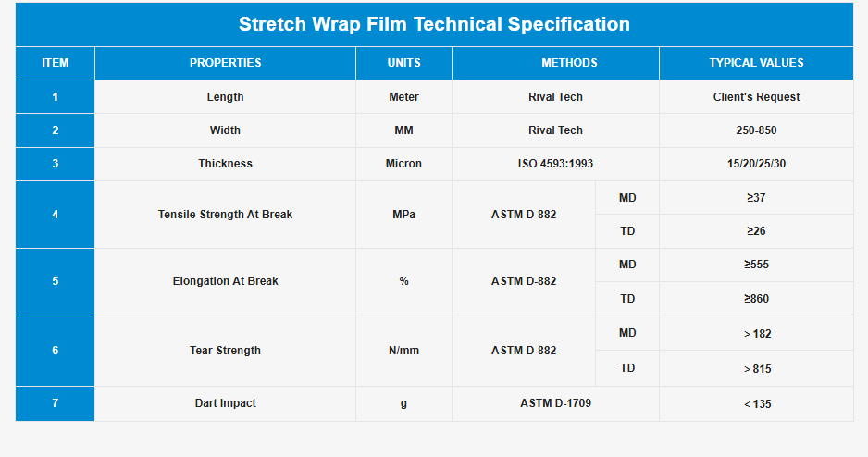868x457 pixels.
Task: Click the UNITS column header
Action: click(403, 63)
